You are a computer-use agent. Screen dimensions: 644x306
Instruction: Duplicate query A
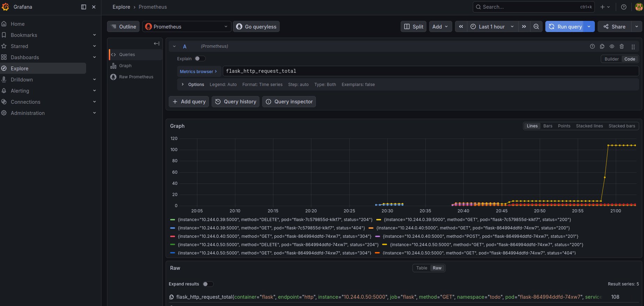[x=602, y=46]
